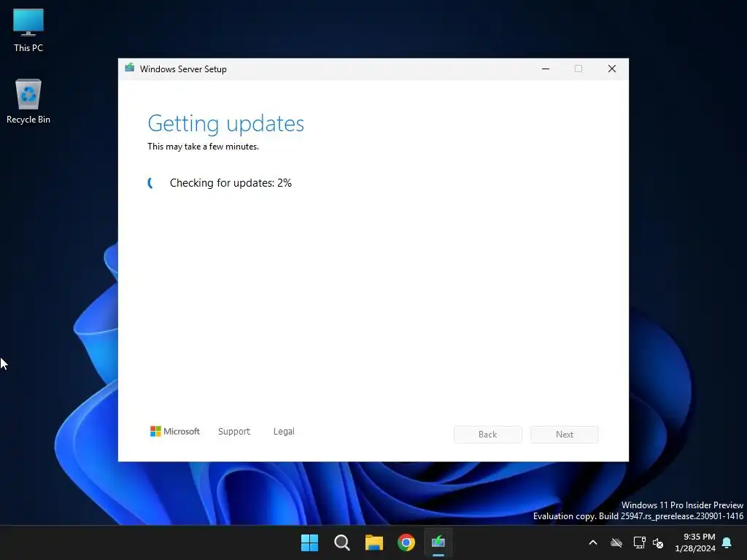Screen dimensions: 747x560
Task: Select the Recycle Bin desktop icon
Action: 28,101
